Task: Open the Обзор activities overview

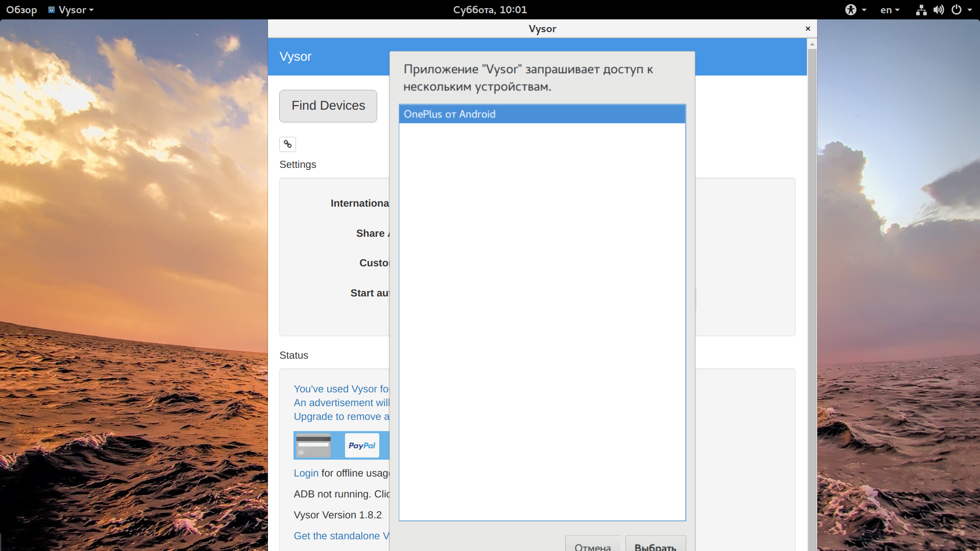Action: [21, 10]
